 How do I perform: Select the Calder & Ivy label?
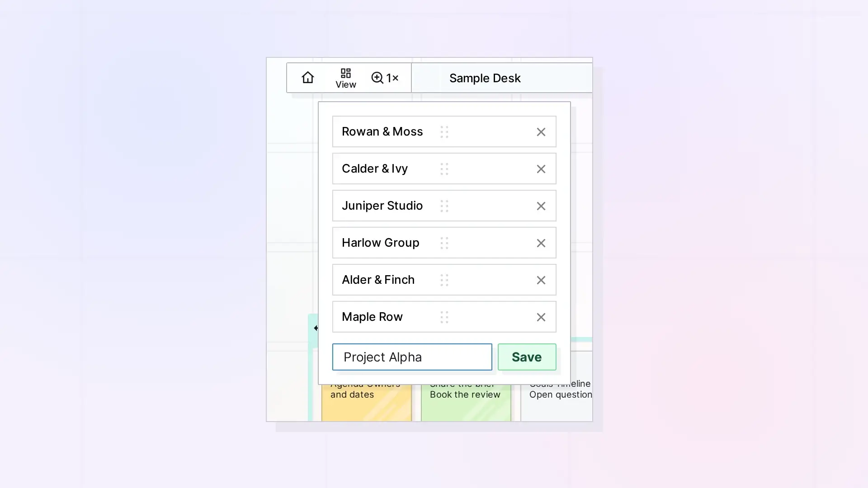coord(374,169)
